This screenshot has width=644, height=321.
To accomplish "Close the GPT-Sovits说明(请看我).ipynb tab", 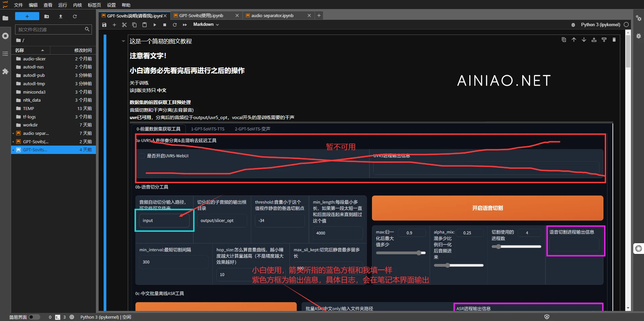I will pyautogui.click(x=165, y=16).
